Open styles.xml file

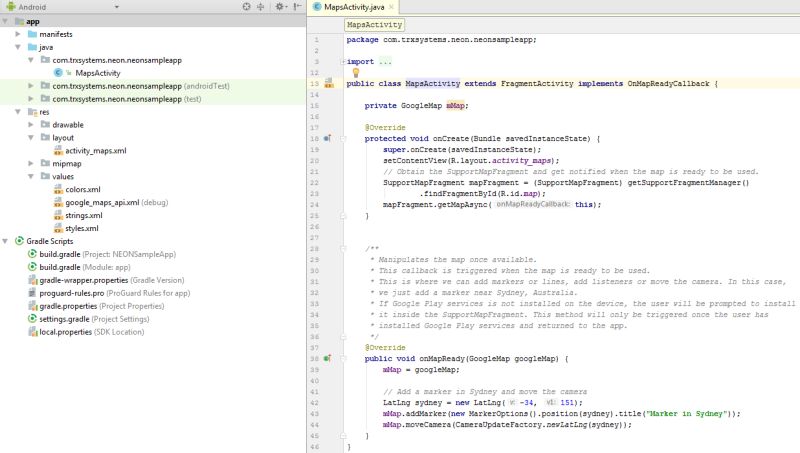[82, 228]
